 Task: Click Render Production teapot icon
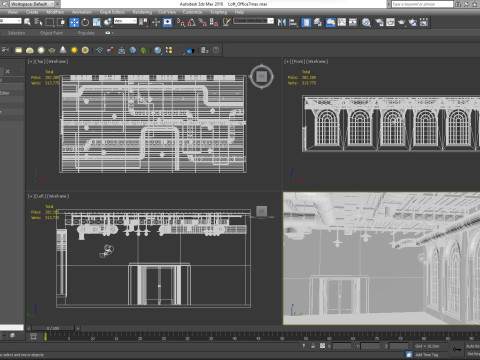click(402, 22)
